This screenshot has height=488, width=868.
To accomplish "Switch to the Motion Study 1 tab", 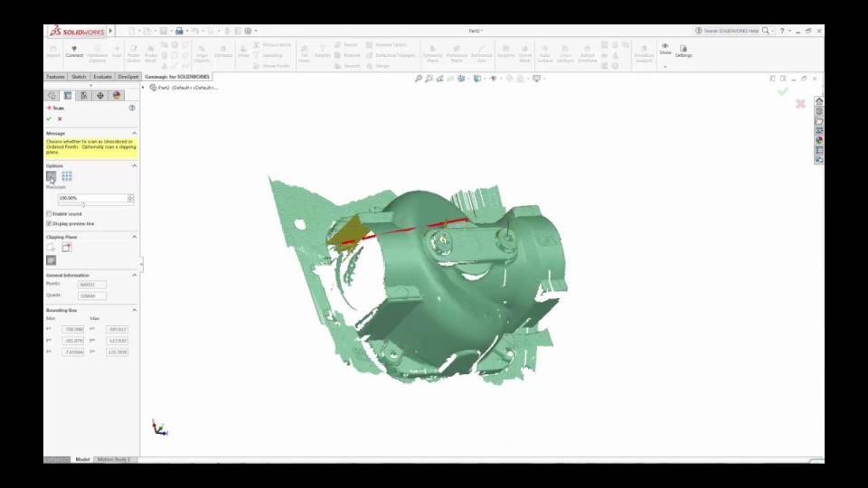I will (114, 459).
